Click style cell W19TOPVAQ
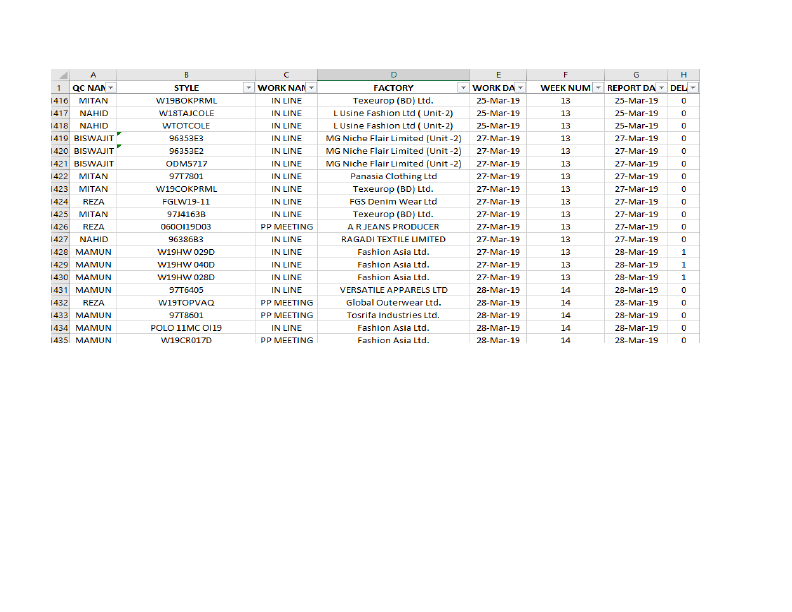792x612 pixels. click(186, 302)
